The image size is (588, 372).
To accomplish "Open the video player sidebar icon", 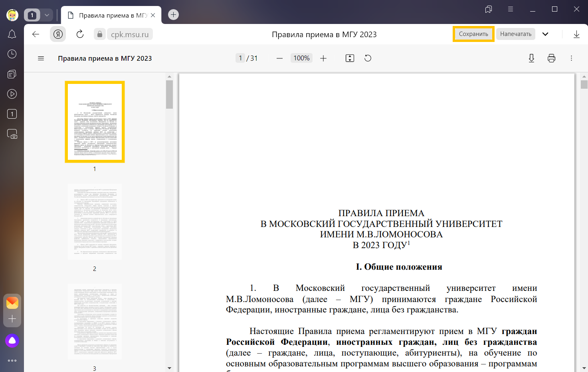I will coord(12,94).
